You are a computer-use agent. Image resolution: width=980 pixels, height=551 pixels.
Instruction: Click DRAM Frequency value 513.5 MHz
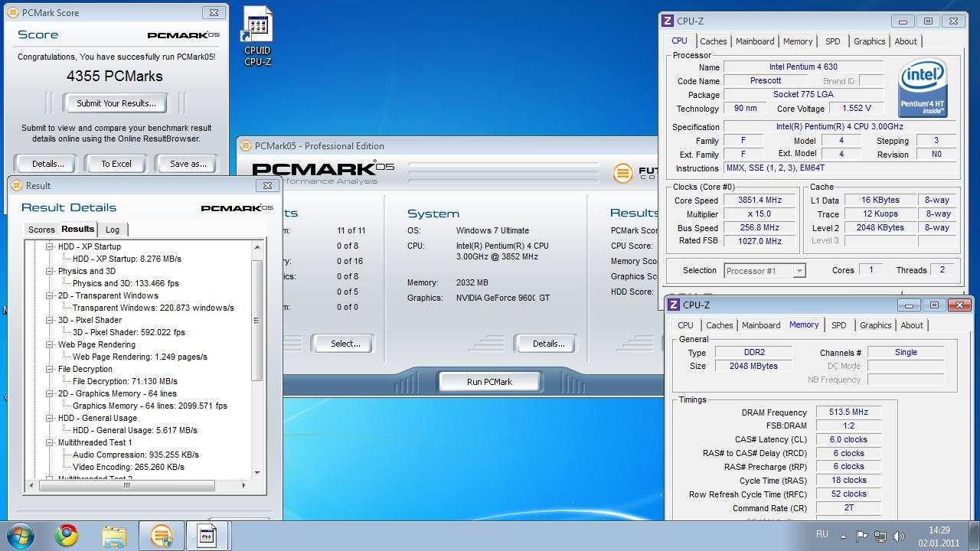click(848, 412)
